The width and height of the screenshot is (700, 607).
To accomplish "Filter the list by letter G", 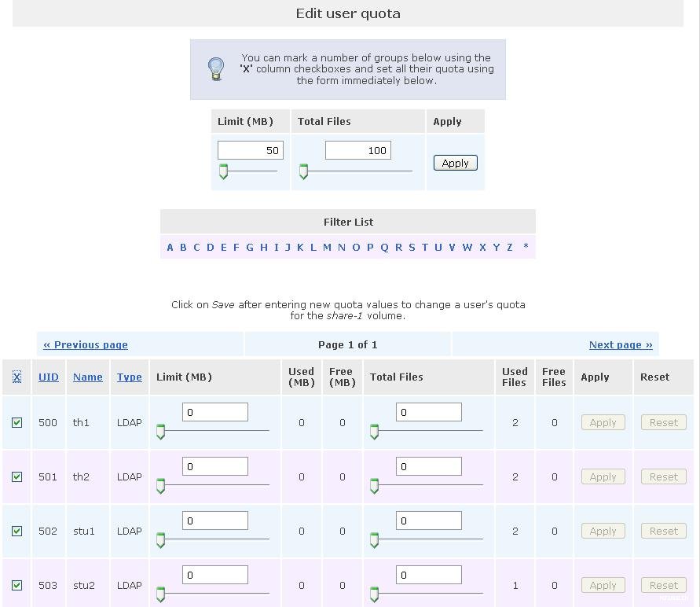I will click(250, 247).
